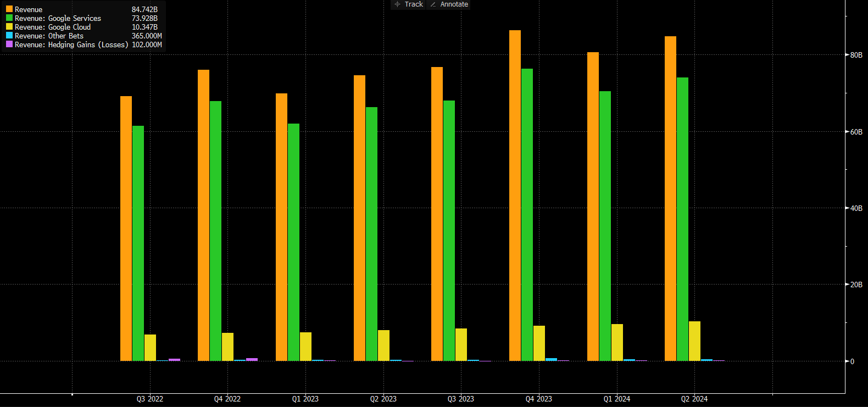Image resolution: width=868 pixels, height=407 pixels.
Task: Click the Q1 2024 axis label
Action: [x=617, y=399]
